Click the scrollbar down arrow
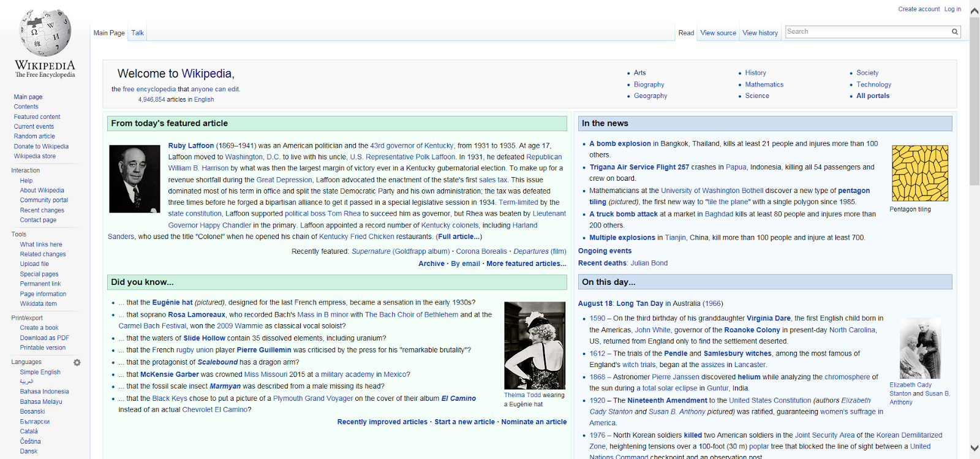The width and height of the screenshot is (980, 459). point(974,448)
